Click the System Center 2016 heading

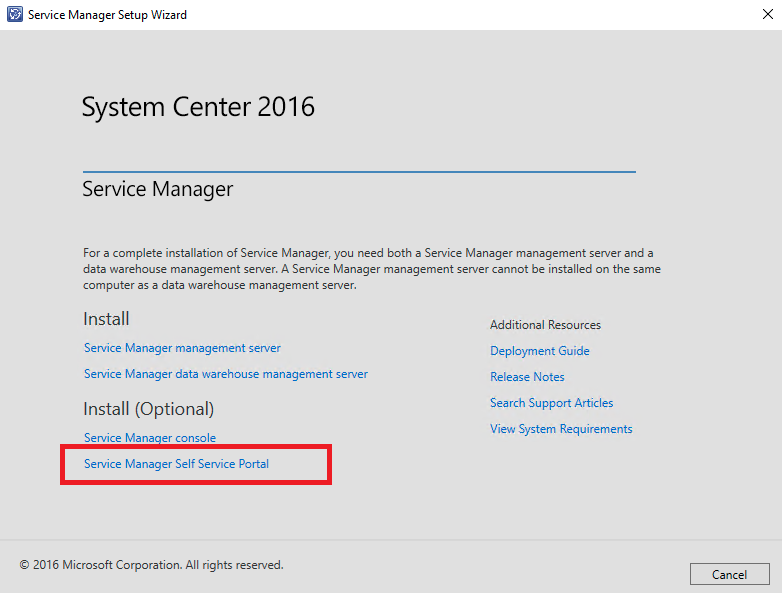198,106
